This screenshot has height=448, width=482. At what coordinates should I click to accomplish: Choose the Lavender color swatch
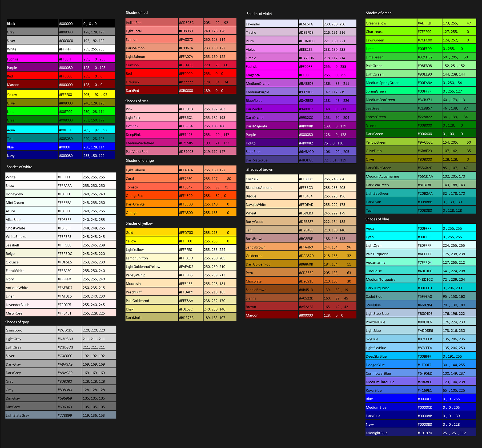pyautogui.click(x=271, y=24)
